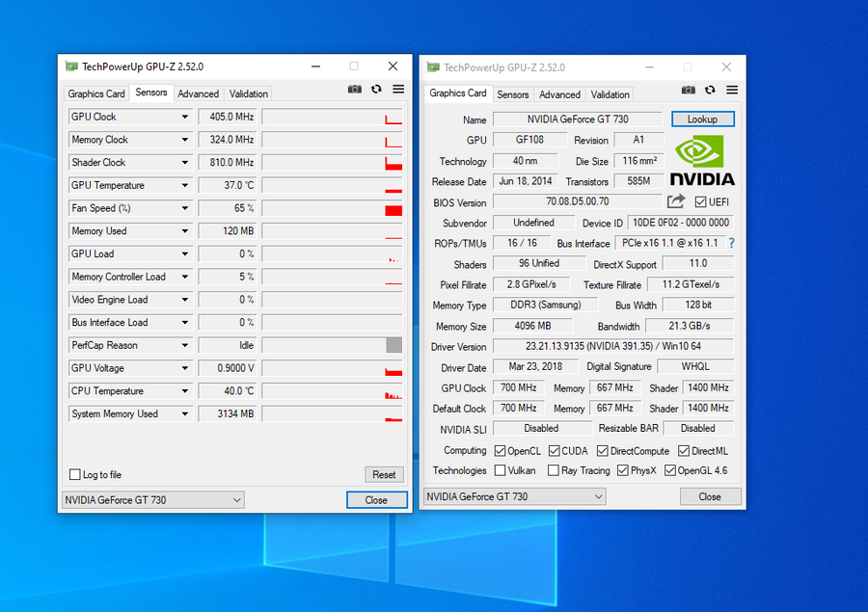Open Video Engine Load dropdown arrow
868x612 pixels.
coord(185,300)
